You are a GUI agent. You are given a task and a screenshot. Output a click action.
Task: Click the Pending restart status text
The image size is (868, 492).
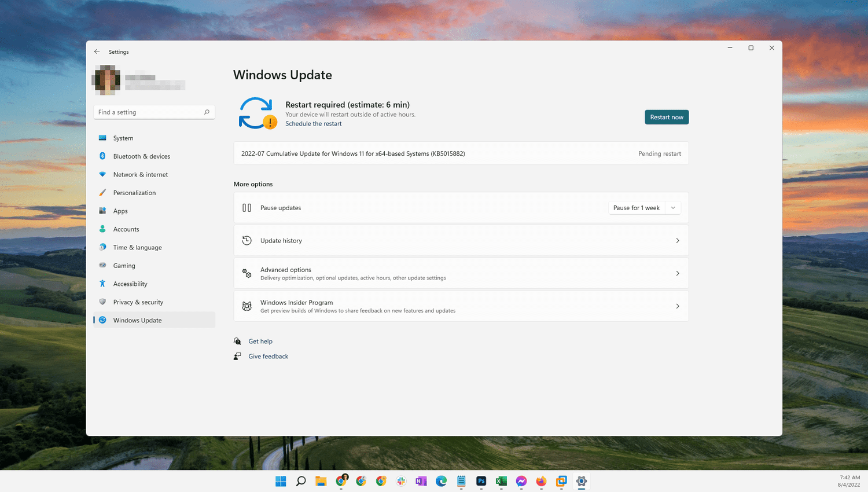pos(660,153)
